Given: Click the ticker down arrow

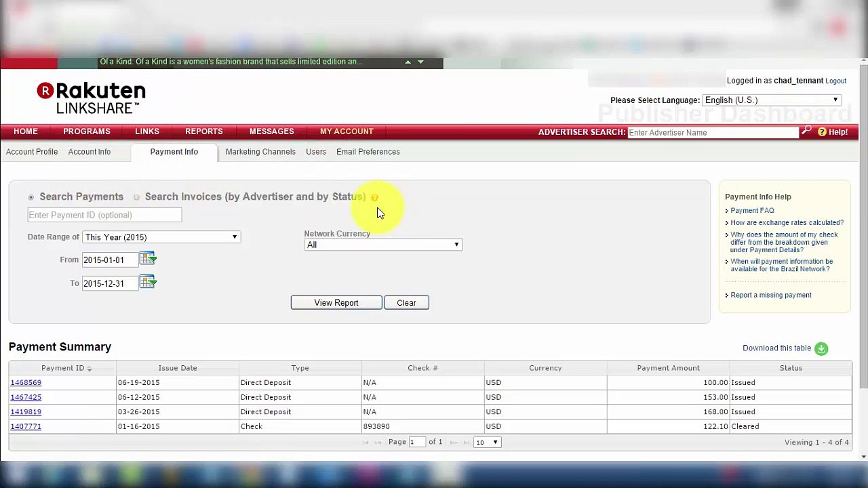Looking at the screenshot, I should pyautogui.click(x=420, y=62).
